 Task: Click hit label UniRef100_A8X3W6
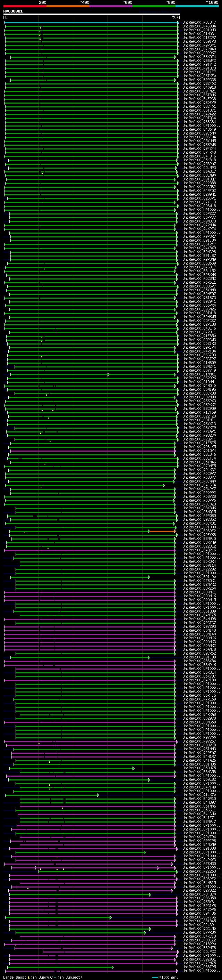[x=199, y=508]
